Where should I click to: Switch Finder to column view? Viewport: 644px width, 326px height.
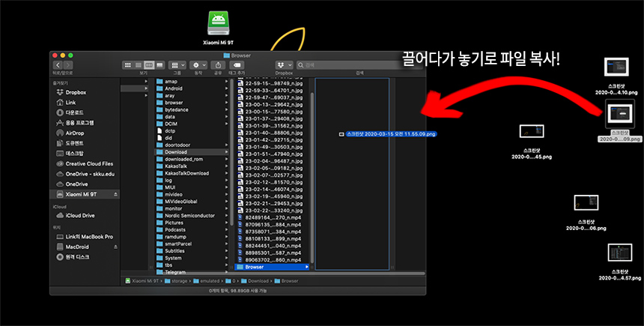(x=149, y=65)
